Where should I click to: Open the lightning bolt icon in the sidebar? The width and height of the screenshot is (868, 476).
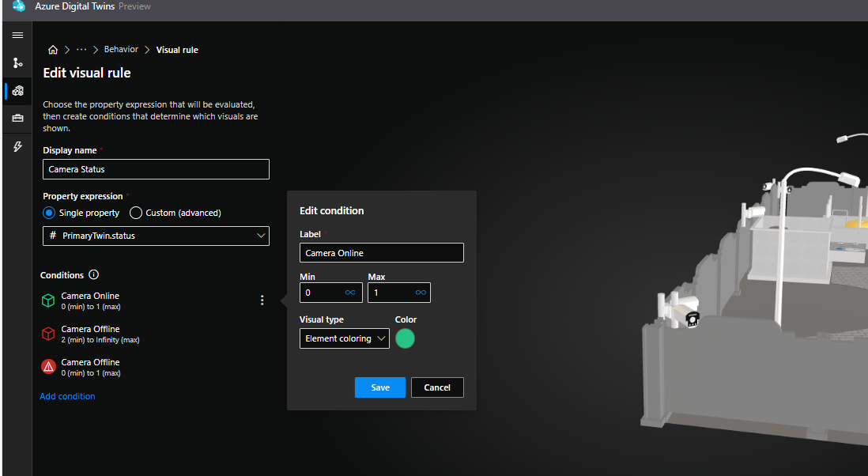(17, 146)
